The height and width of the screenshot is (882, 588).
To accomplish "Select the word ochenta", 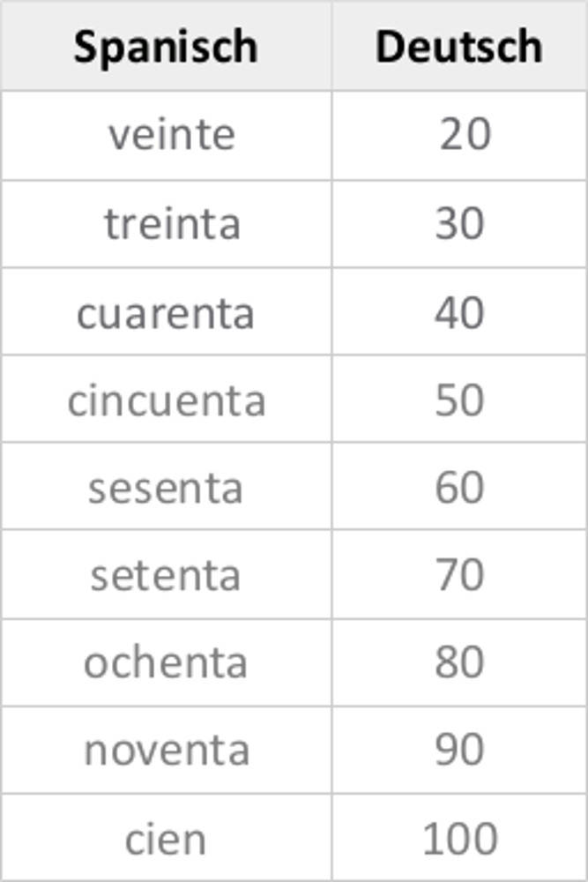I will (165, 662).
